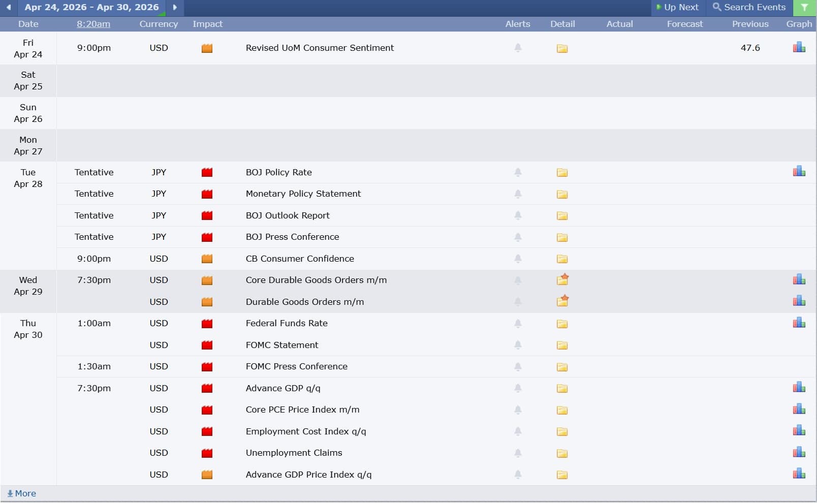This screenshot has width=817, height=504.
Task: Open graph for Revised UoM Consumer Sentiment
Action: [x=799, y=48]
